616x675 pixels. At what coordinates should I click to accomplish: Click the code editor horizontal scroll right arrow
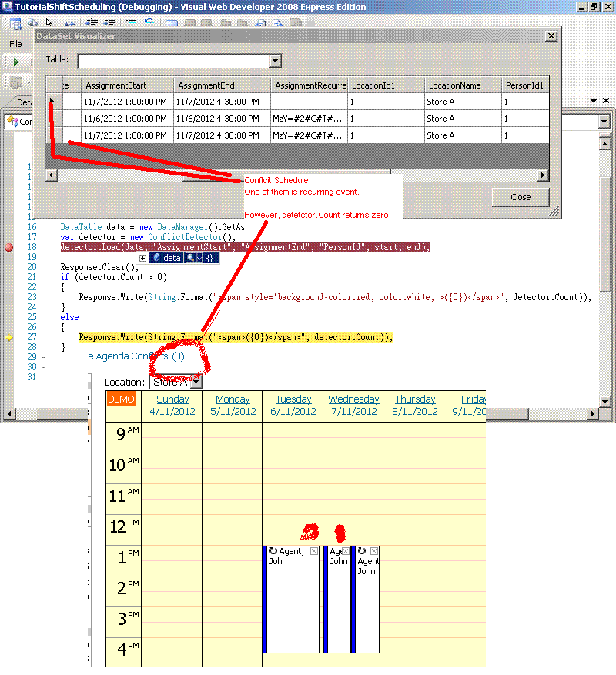[593, 413]
